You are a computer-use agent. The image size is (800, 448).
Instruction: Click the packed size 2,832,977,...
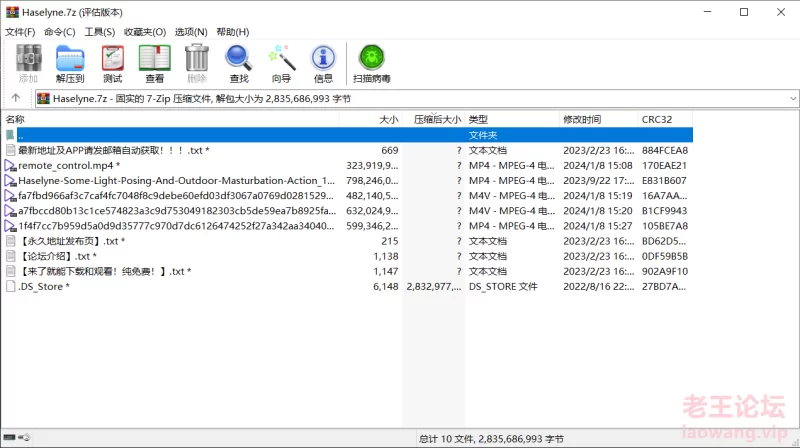coord(434,286)
